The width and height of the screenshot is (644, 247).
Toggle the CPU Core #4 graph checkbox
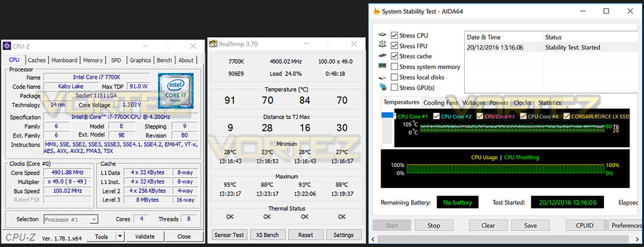523,116
